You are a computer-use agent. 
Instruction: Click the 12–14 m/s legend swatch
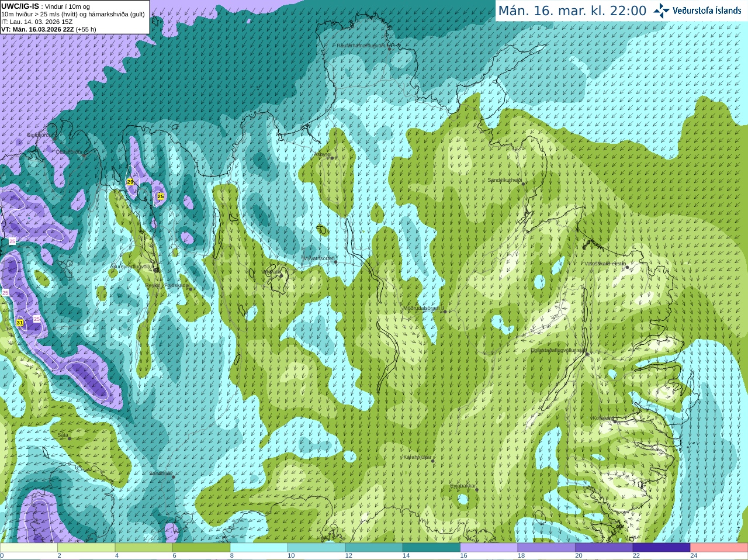pyautogui.click(x=374, y=548)
